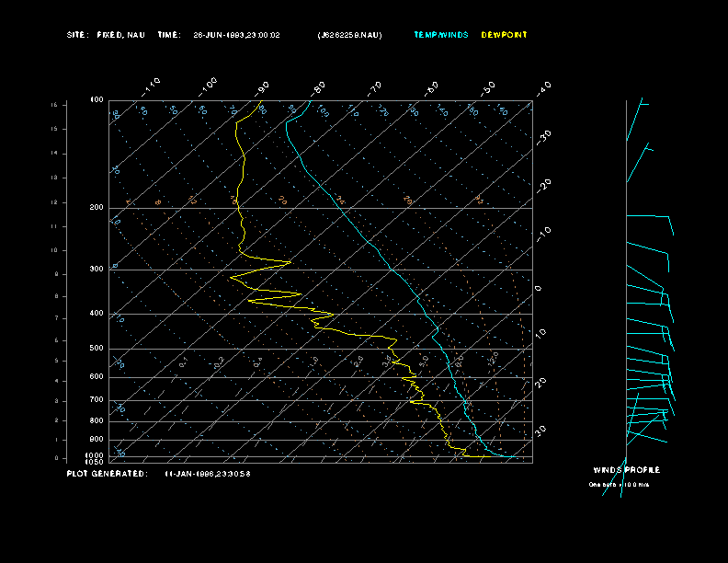Click the 'WINDS PROFILE' caption
This screenshot has height=563, width=728.
(627, 470)
